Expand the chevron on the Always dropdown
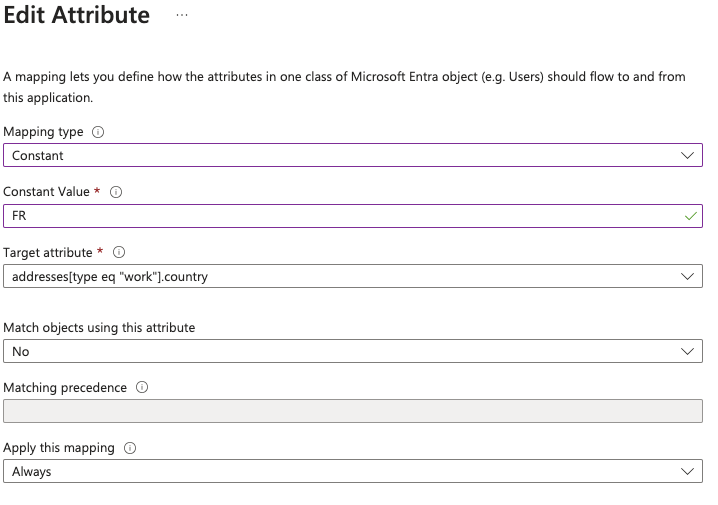The width and height of the screenshot is (718, 505). coord(687,471)
